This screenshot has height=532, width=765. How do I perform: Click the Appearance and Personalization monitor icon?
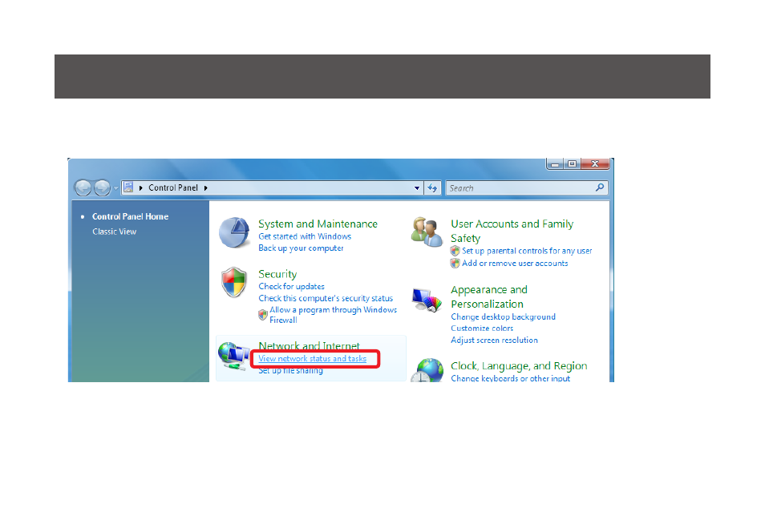(427, 300)
